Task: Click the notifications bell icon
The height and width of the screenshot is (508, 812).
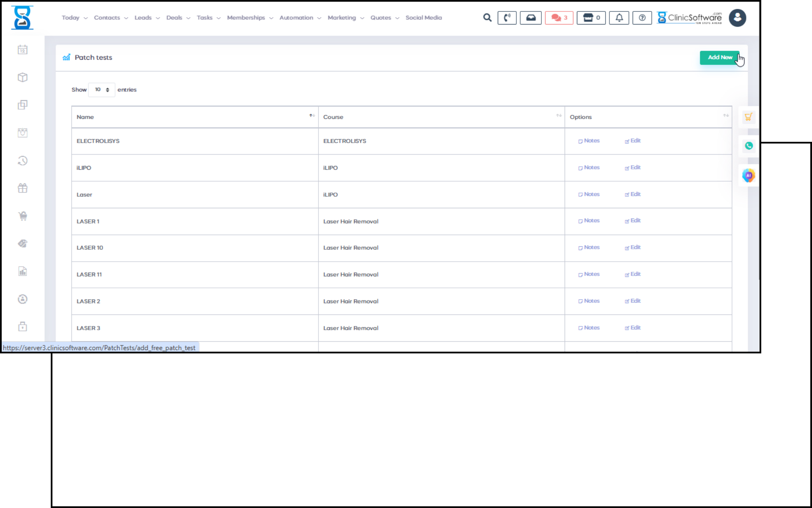Action: tap(619, 18)
